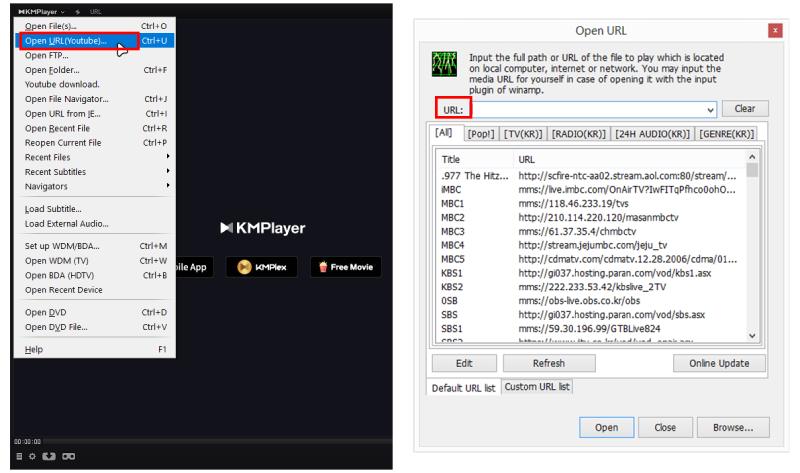The image size is (800, 473).
Task: Close the Open URL dialog with red X
Action: 775,31
